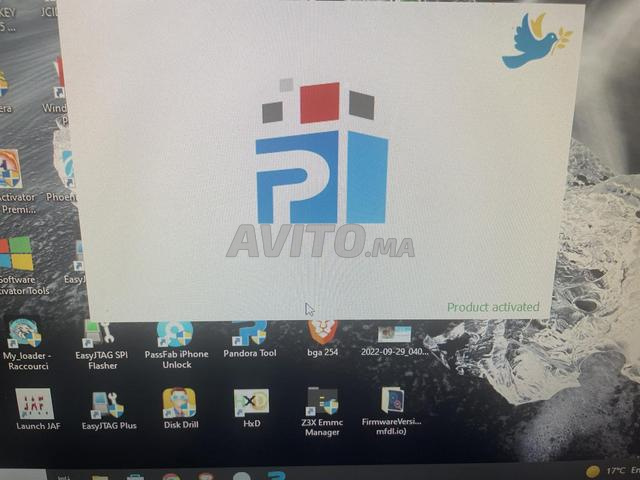Launch Disk Drill from the desktop

(x=181, y=408)
